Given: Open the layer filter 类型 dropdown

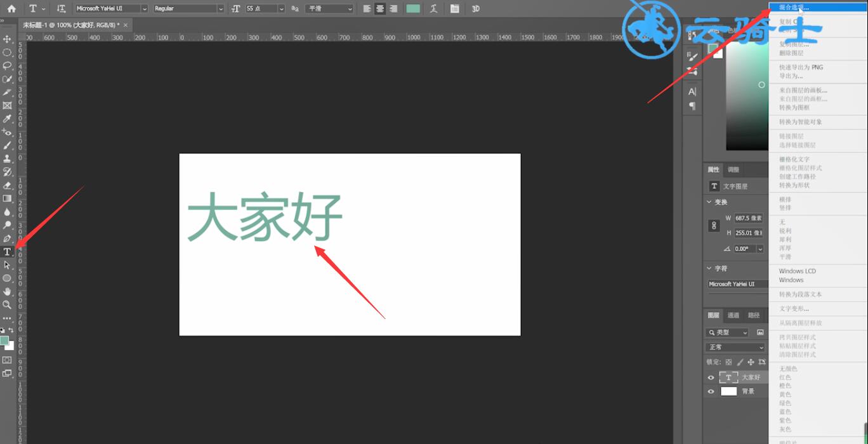Looking at the screenshot, I should [727, 332].
